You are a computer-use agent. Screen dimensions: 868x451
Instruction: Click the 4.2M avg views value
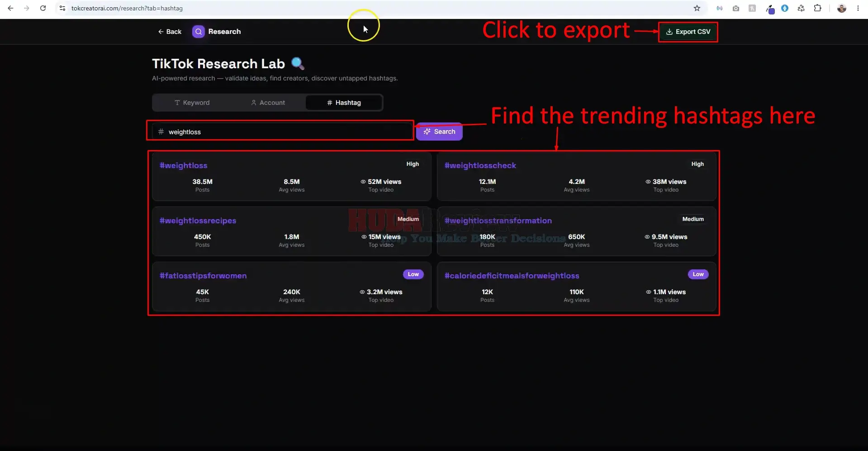pos(577,182)
